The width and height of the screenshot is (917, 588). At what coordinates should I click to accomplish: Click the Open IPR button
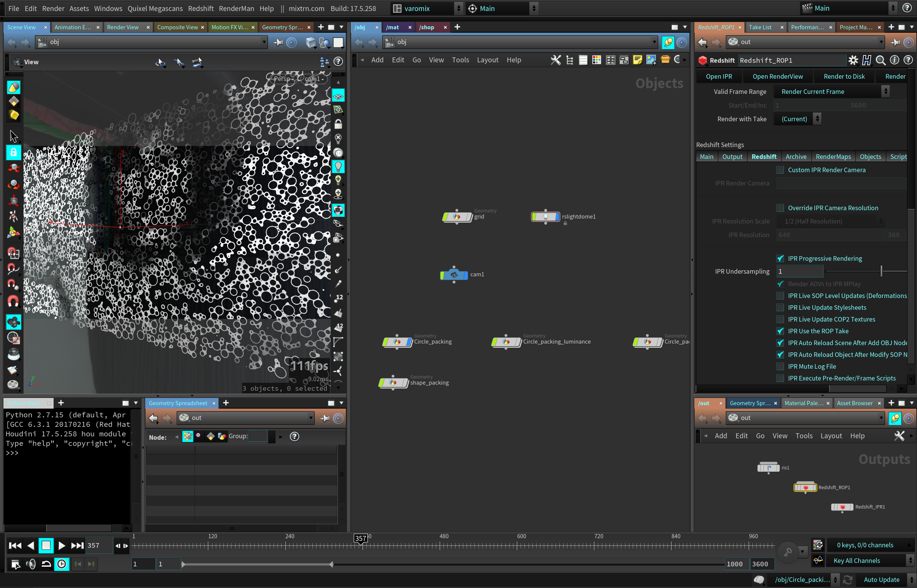point(719,76)
